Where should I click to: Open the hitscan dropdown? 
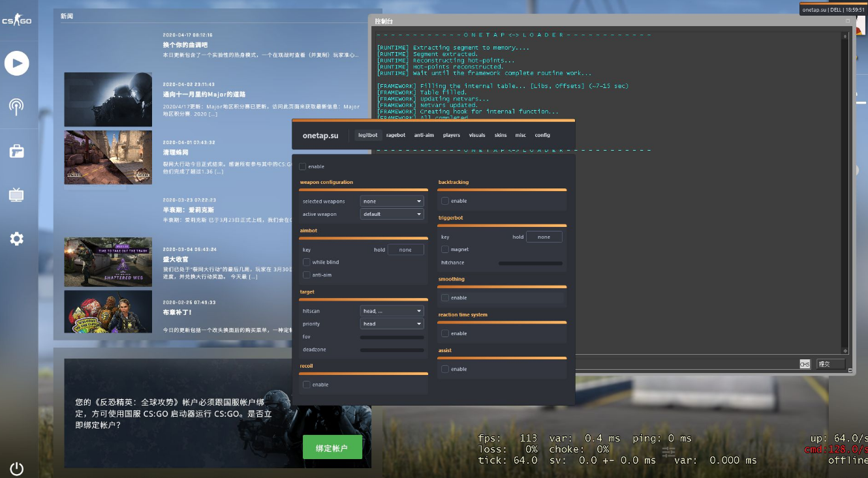pos(392,311)
